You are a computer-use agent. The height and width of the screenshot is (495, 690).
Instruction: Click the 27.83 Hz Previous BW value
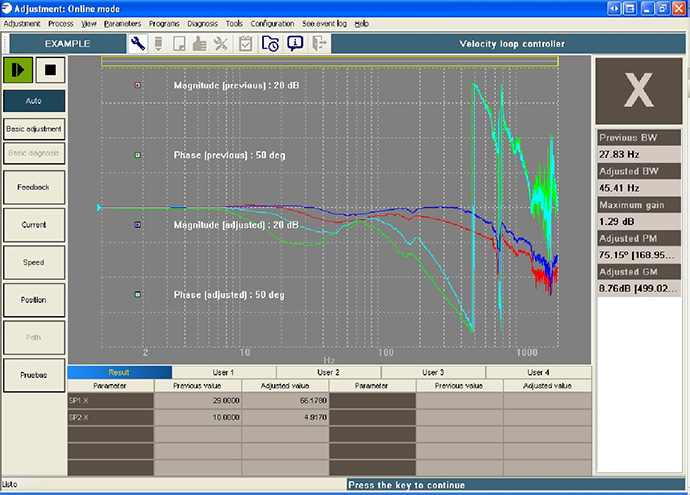[x=639, y=154]
